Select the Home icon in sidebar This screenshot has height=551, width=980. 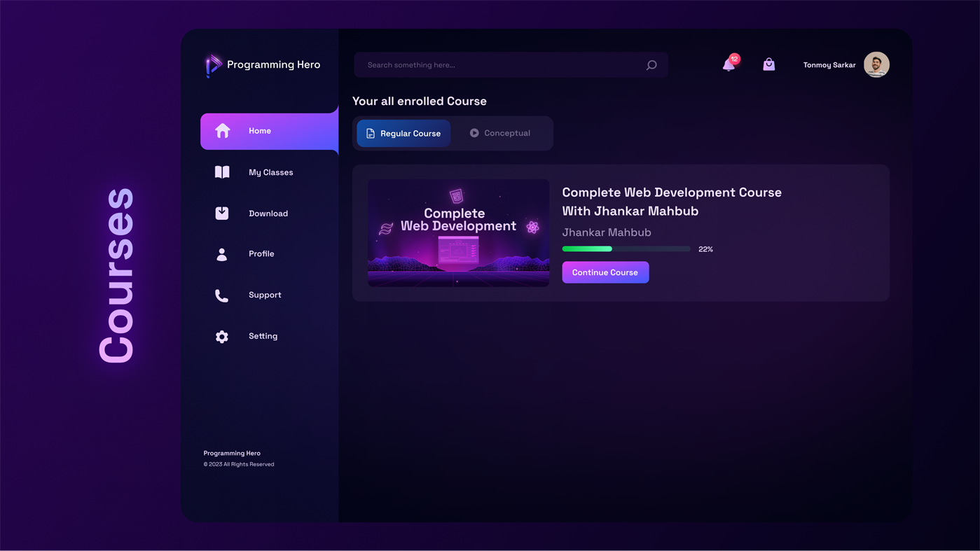coord(222,130)
